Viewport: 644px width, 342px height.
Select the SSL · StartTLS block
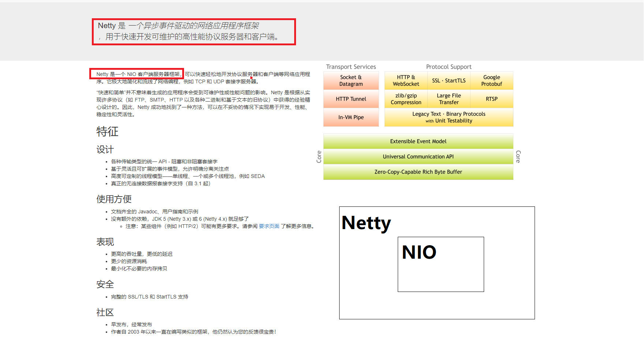[x=449, y=81]
